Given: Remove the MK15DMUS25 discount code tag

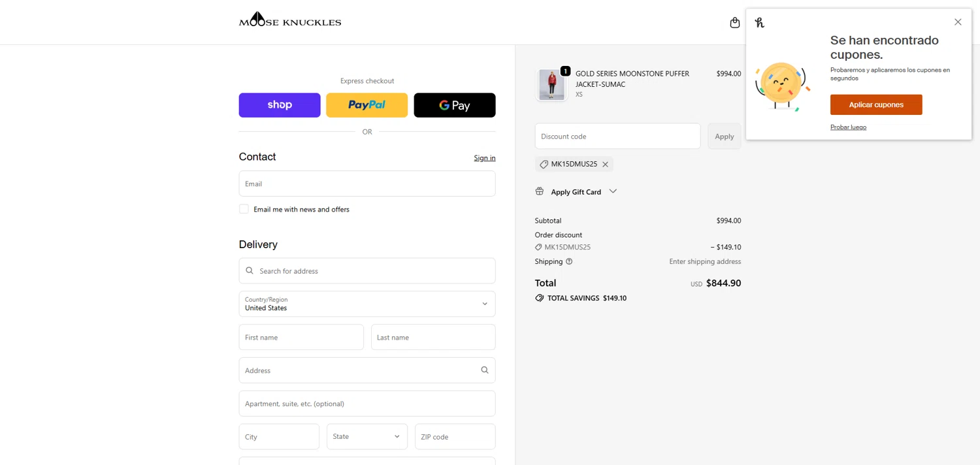Looking at the screenshot, I should [605, 165].
